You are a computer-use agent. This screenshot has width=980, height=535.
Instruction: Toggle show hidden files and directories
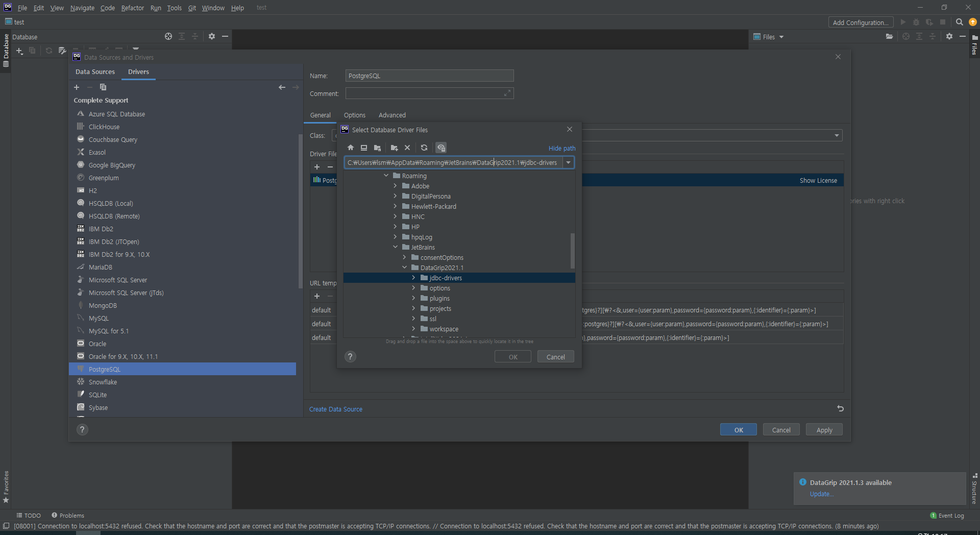[x=441, y=148]
